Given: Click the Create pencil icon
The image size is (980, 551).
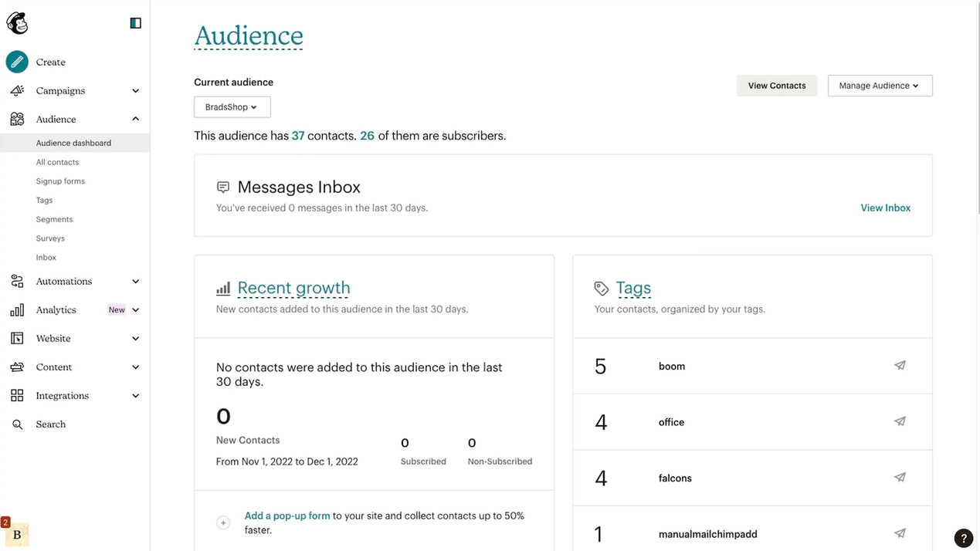Looking at the screenshot, I should [x=17, y=62].
